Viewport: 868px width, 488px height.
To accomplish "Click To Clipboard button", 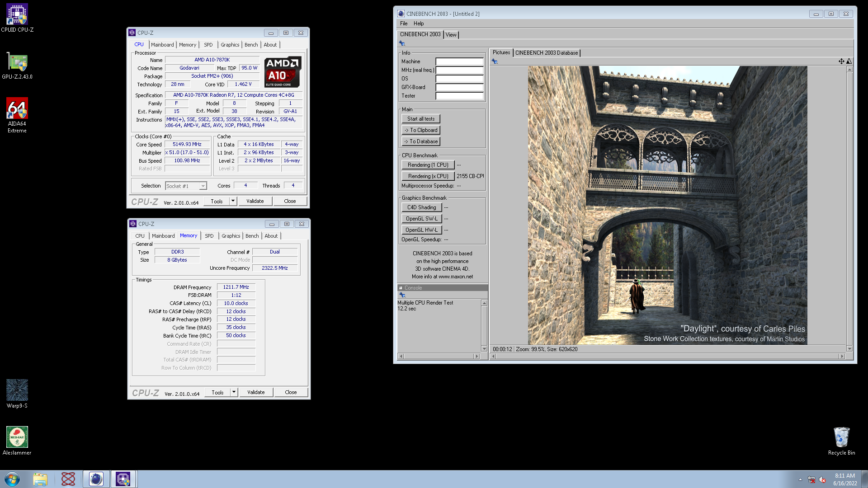I will pos(421,130).
